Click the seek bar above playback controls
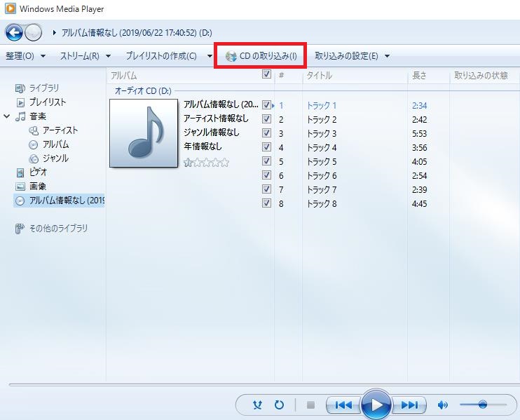Viewport: 520px width, 420px height. click(264, 385)
